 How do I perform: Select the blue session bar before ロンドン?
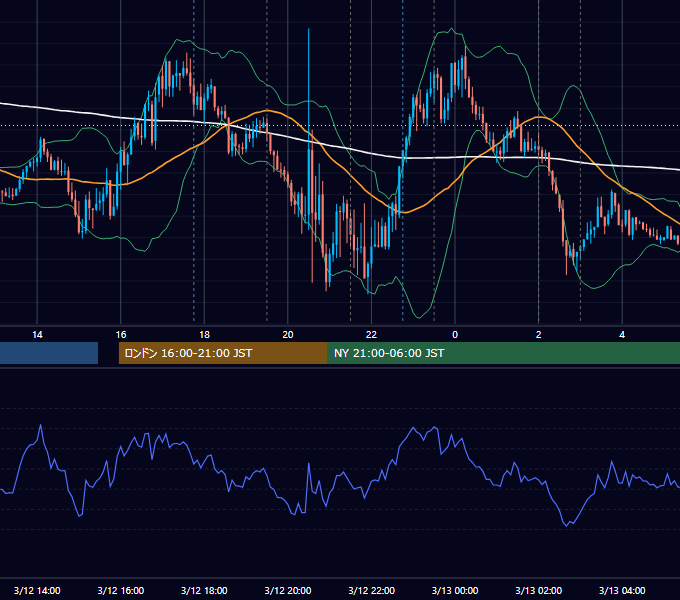pyautogui.click(x=49, y=353)
